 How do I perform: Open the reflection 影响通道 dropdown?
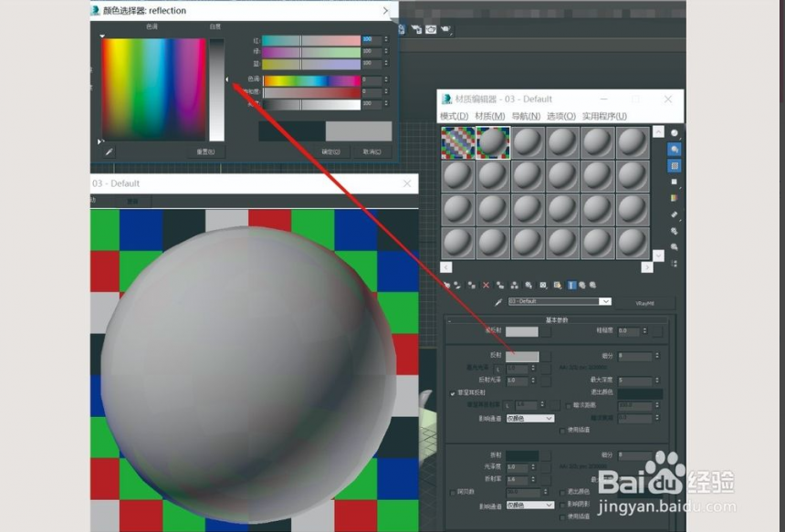coord(530,419)
